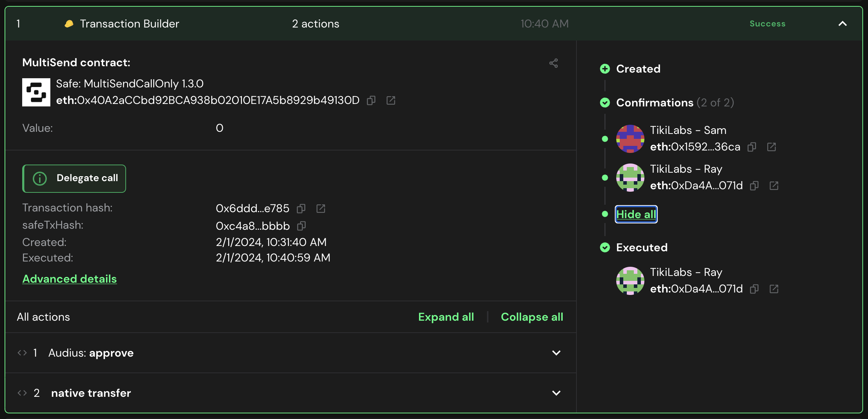Open executor TikiLabs - Ray in explorer
Viewport: 868px width, 419px height.
(x=774, y=289)
